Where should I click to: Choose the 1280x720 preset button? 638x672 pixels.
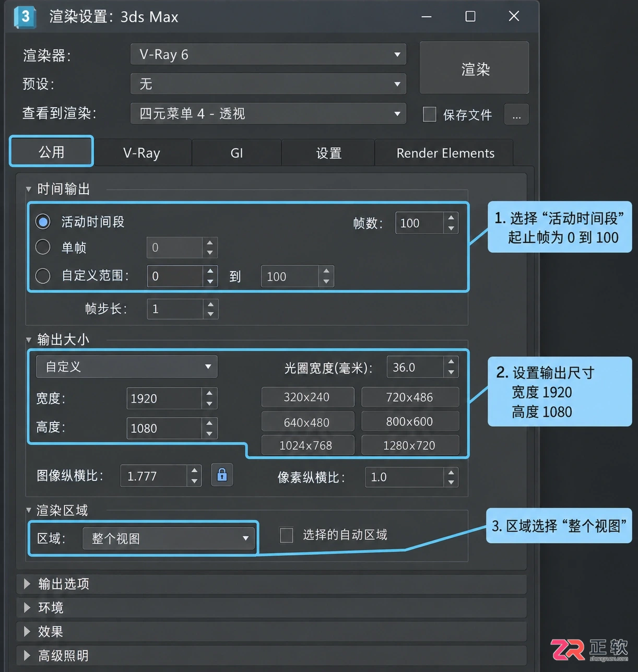tap(410, 445)
